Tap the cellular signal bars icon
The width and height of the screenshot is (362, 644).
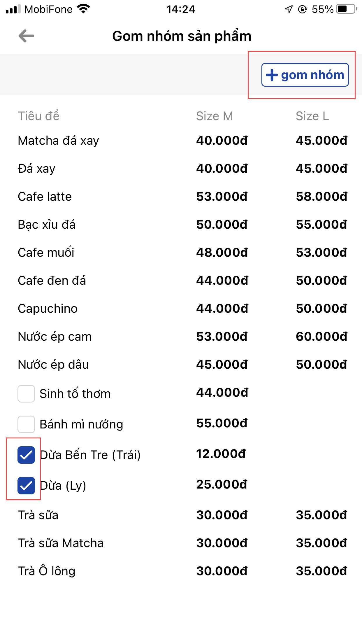pos(13,9)
